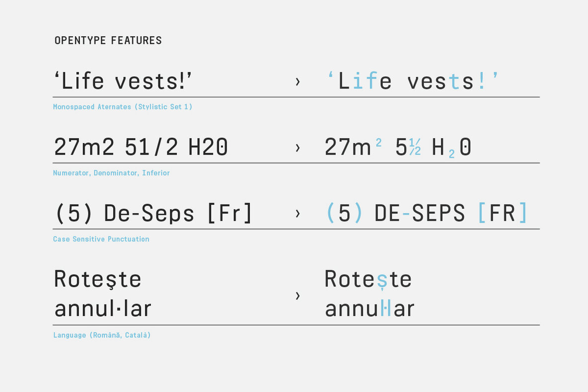Click the blue ½ fraction glyph
The width and height of the screenshot is (588, 392).
[x=415, y=148]
